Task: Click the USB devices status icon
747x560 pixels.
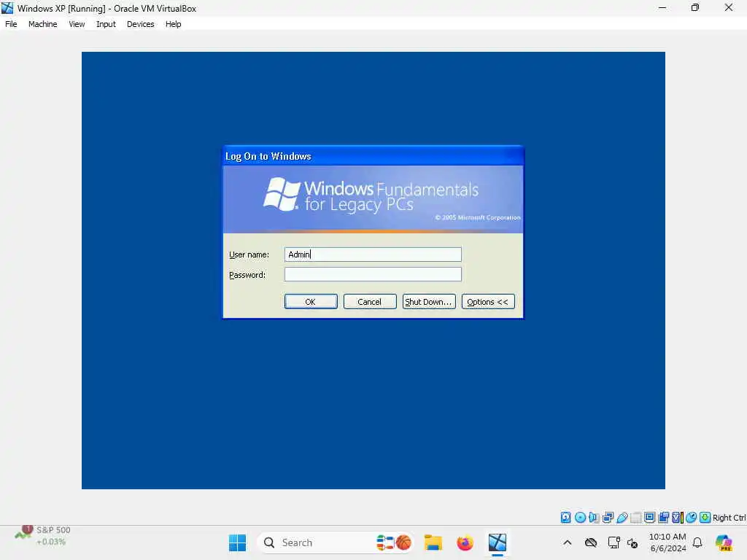Action: pyautogui.click(x=622, y=517)
